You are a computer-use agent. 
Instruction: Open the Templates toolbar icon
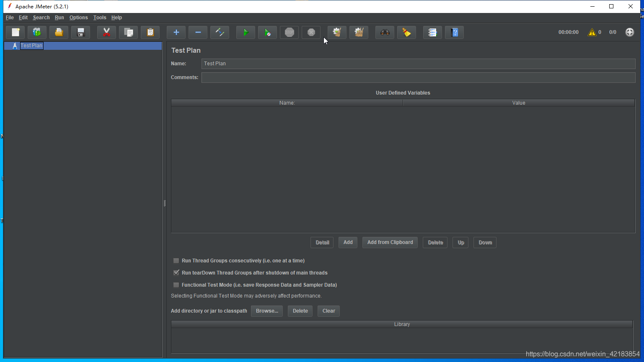[37, 32]
